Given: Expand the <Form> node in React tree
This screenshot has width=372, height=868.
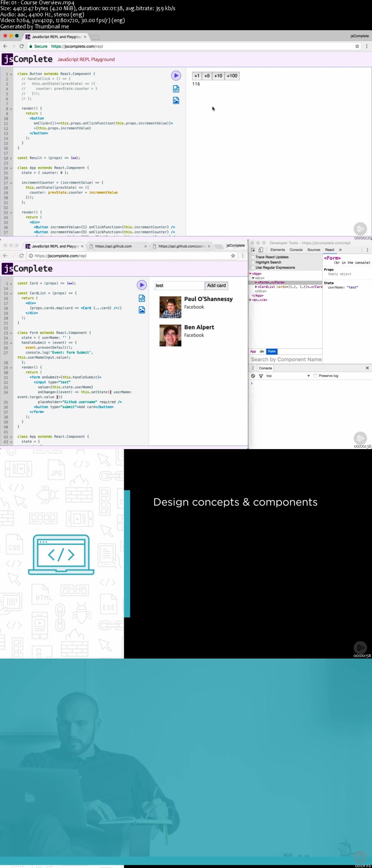Looking at the screenshot, I should pos(256,282).
